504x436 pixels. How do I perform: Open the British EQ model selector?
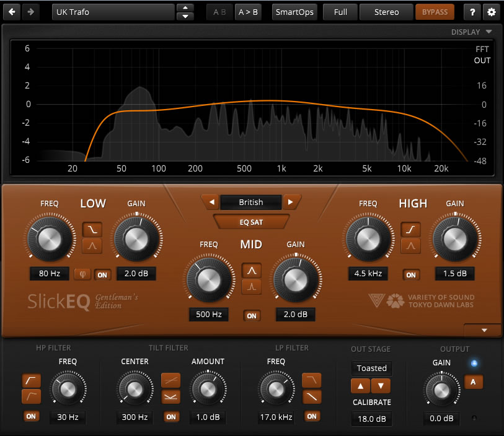click(x=251, y=203)
